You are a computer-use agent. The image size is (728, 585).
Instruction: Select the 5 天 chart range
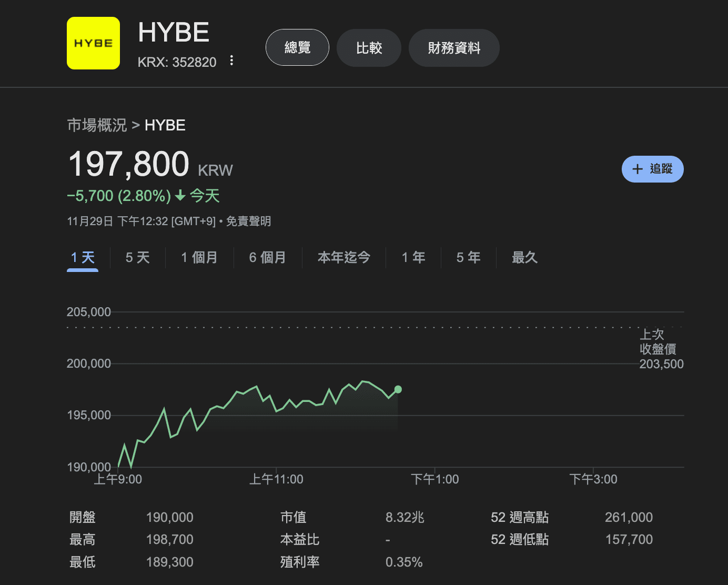click(138, 257)
